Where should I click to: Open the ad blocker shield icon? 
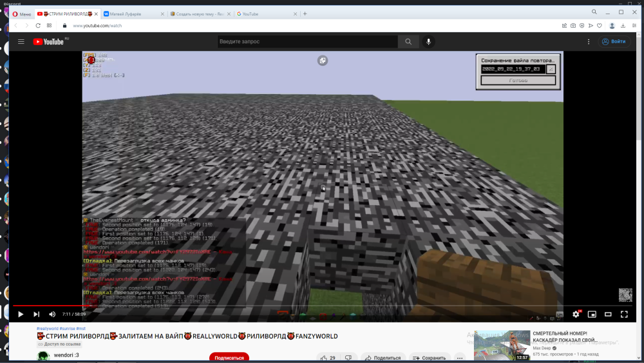pyautogui.click(x=582, y=26)
